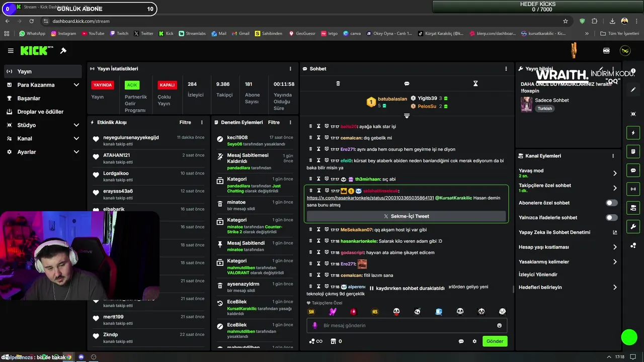Click the hourglass icon in Sohbet toolbar

point(475,83)
